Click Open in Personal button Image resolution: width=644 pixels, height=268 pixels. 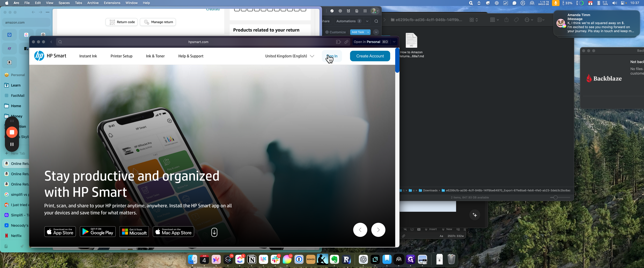(x=371, y=42)
